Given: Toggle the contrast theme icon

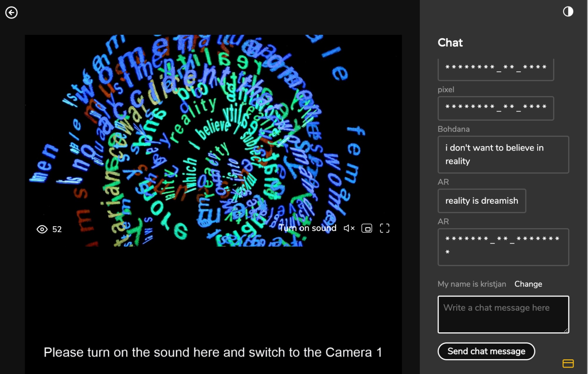Looking at the screenshot, I should click(568, 12).
